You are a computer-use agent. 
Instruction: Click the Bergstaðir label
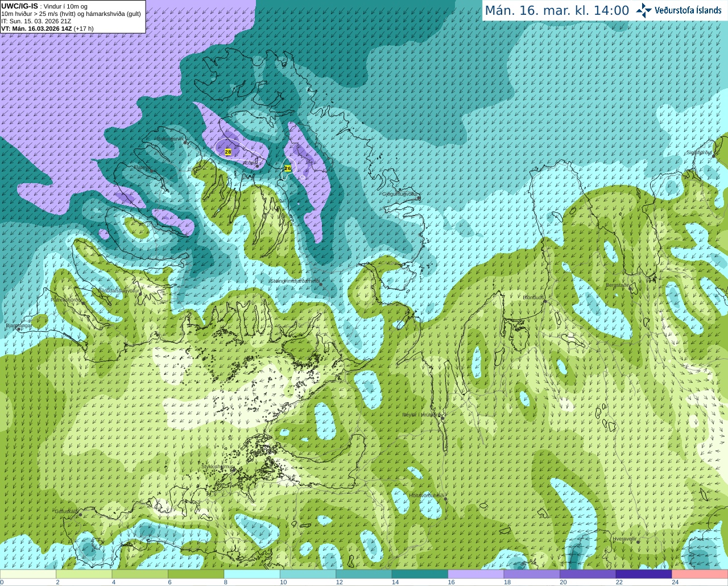coord(618,285)
